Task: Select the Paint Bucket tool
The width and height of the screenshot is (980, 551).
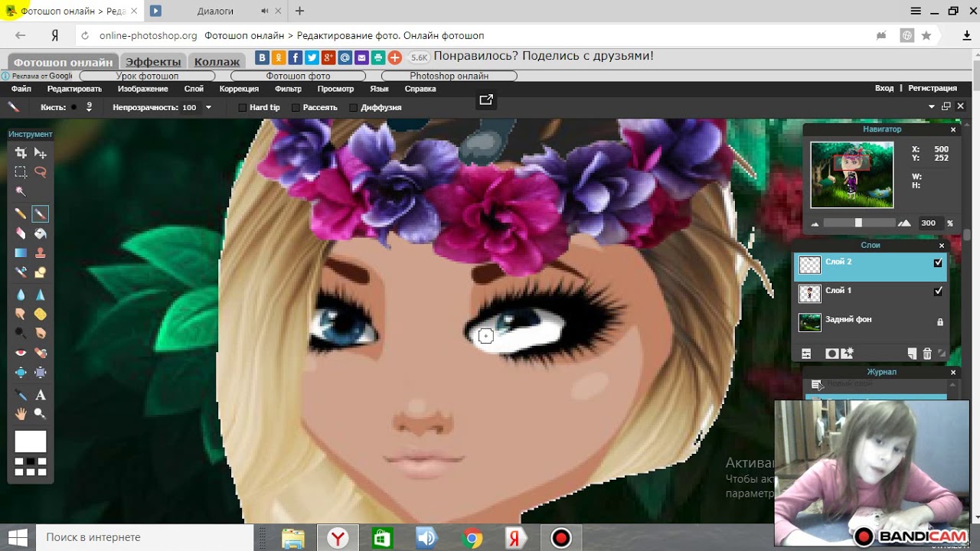Action: (41, 233)
